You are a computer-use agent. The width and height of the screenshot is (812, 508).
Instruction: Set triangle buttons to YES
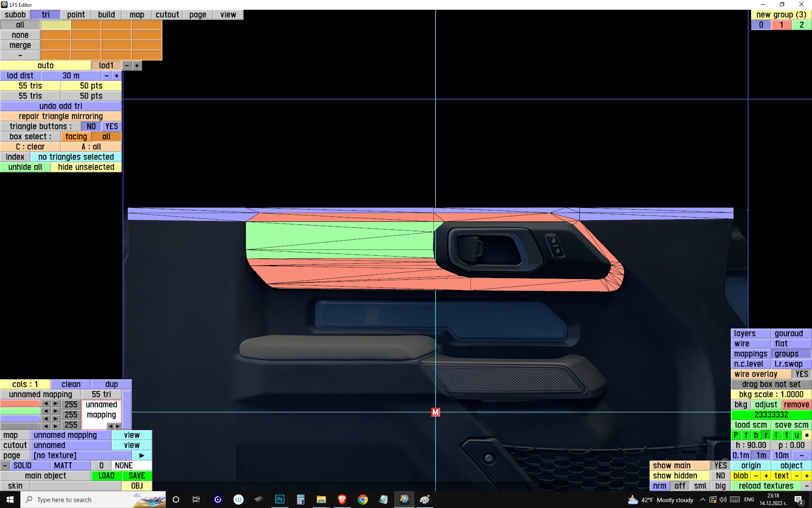(x=112, y=127)
